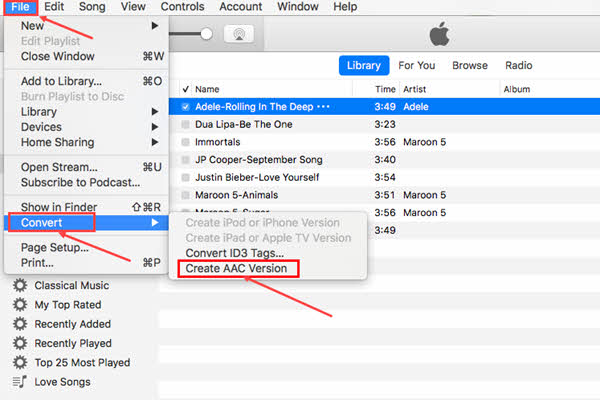
Task: Select Justin Bieber-Love Yourself title
Action: 257,177
